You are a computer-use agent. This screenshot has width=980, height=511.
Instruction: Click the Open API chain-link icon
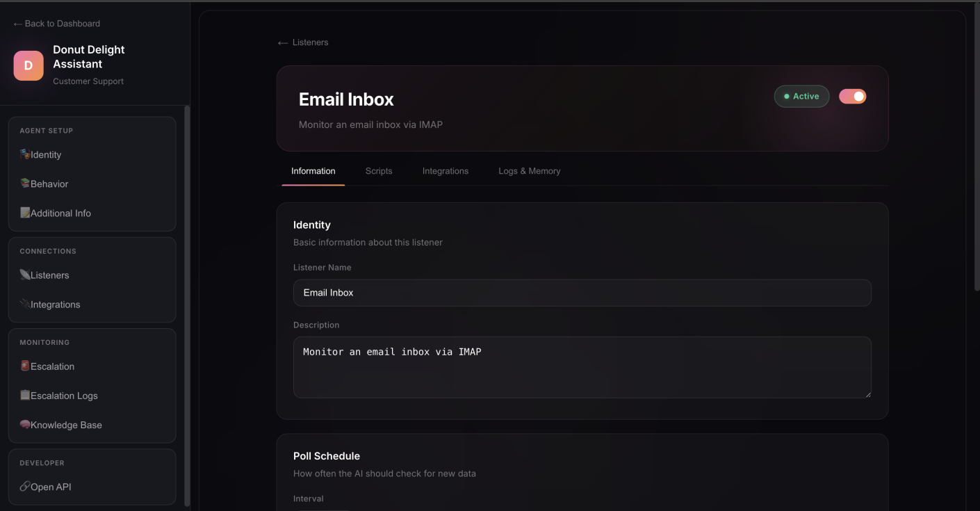(x=24, y=487)
